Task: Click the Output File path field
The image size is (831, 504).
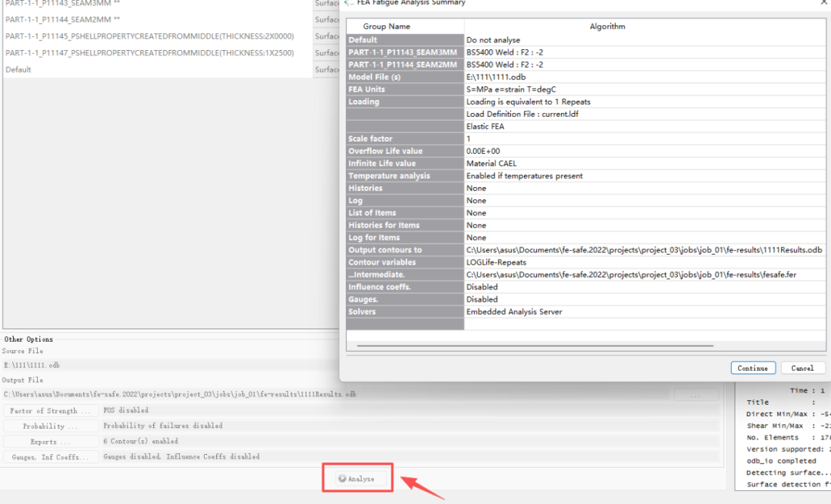Action: (336, 394)
